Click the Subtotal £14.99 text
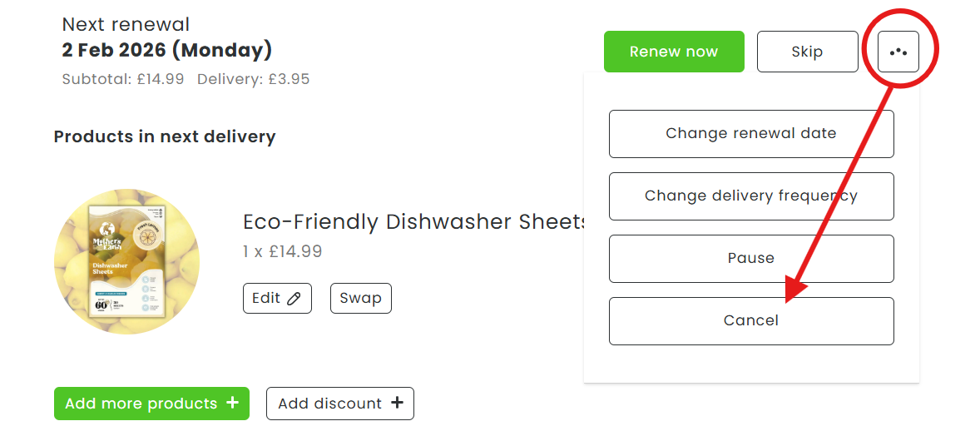Viewport: 980px width, 431px height. tap(123, 80)
